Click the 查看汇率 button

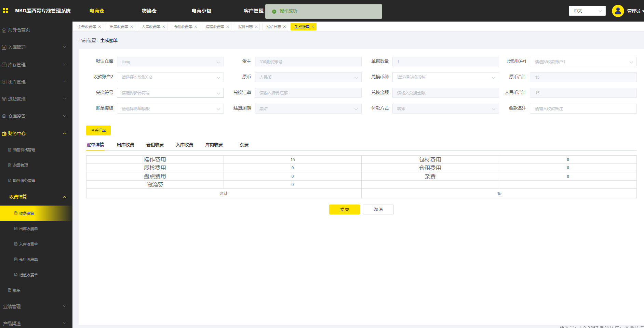[98, 131]
